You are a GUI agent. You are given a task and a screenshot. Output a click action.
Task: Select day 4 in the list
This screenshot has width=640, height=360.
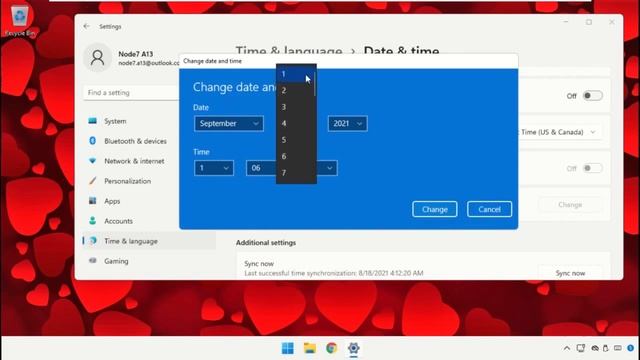[295, 123]
